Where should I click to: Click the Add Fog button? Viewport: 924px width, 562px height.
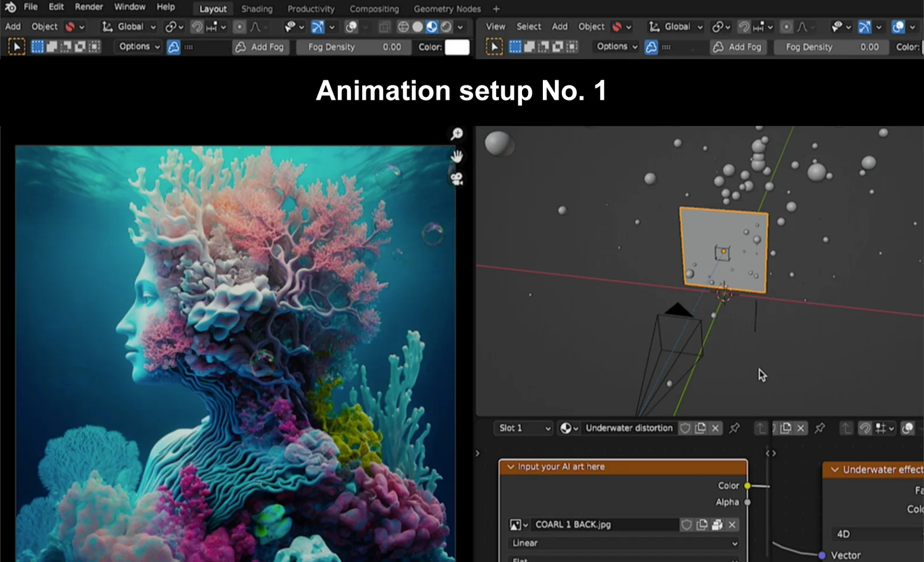coord(260,47)
